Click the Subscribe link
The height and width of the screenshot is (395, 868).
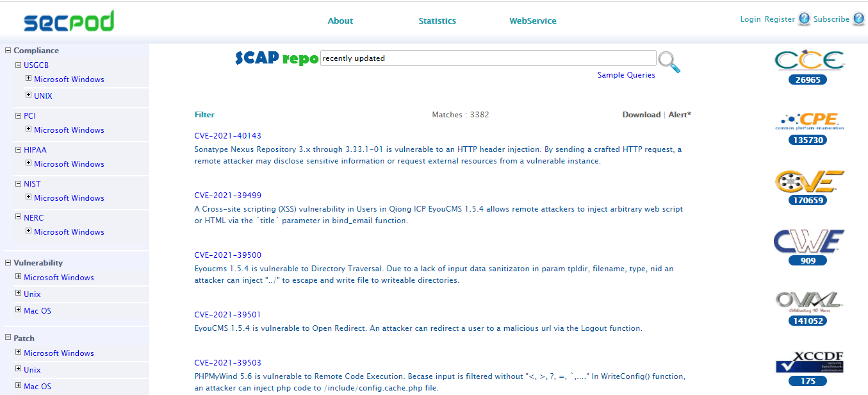831,19
